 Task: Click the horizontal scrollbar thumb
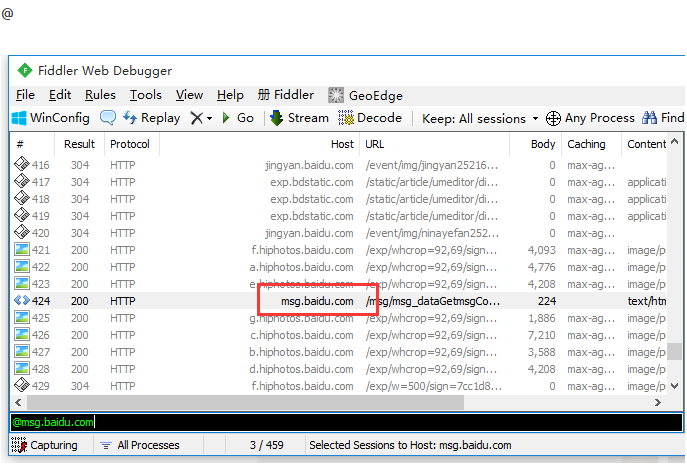245,402
